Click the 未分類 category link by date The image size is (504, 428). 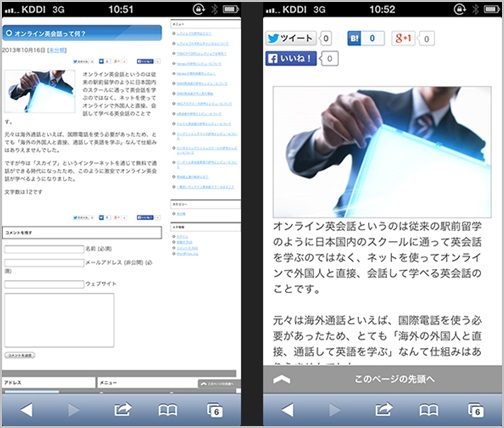point(57,50)
